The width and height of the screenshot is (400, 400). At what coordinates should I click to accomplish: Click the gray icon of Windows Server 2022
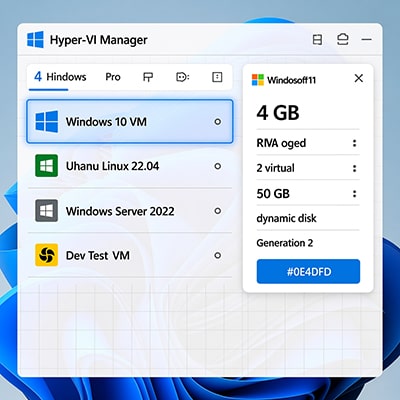(x=47, y=211)
